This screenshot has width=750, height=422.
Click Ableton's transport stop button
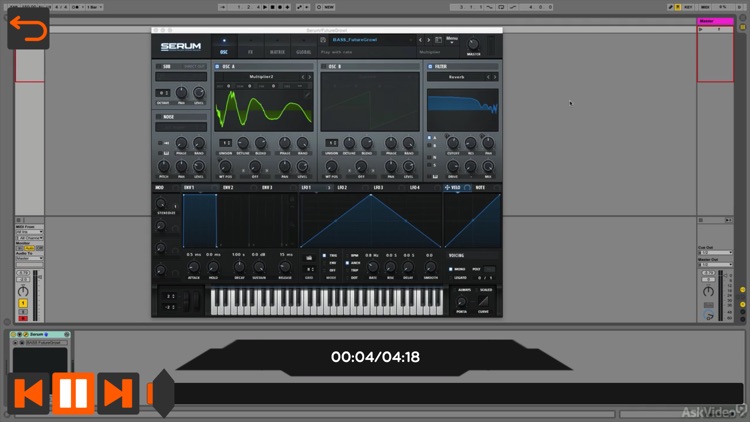(x=273, y=7)
